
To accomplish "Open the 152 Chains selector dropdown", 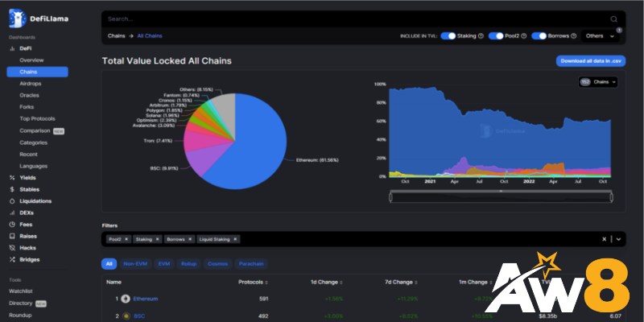I will click(597, 82).
